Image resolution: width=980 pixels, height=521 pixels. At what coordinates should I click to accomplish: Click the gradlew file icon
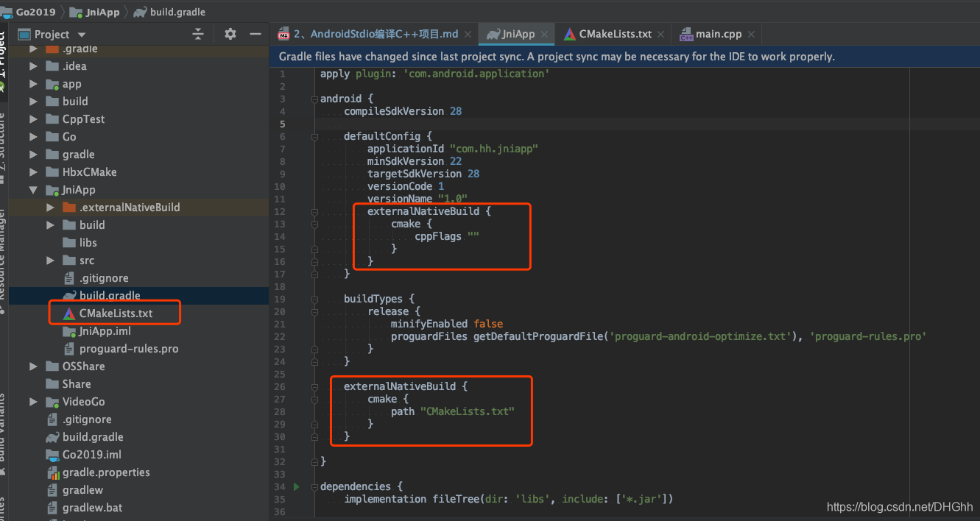[52, 490]
